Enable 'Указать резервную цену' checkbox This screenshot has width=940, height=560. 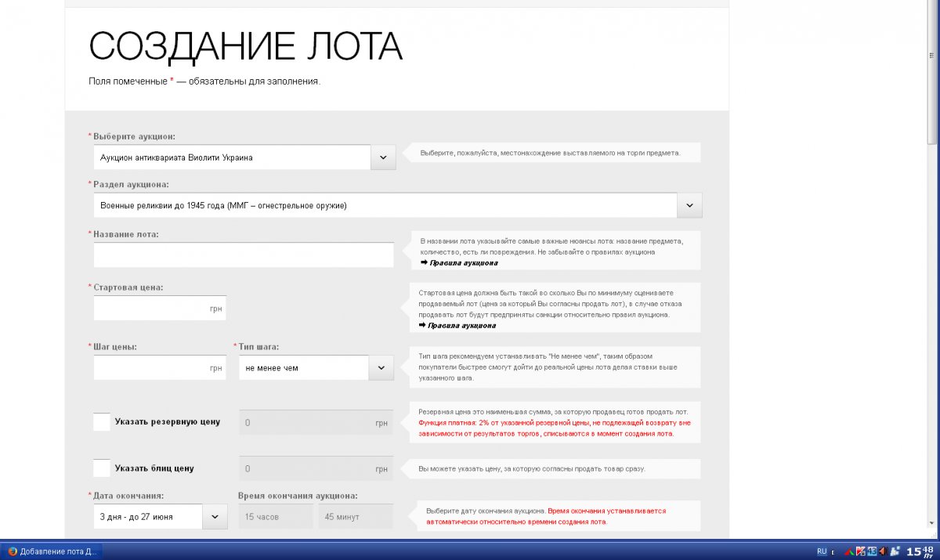[102, 421]
